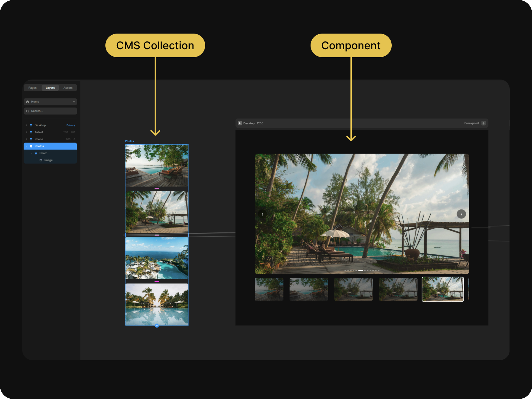Click the blue plus handle below Photos stack
532x399 pixels.
click(x=157, y=326)
